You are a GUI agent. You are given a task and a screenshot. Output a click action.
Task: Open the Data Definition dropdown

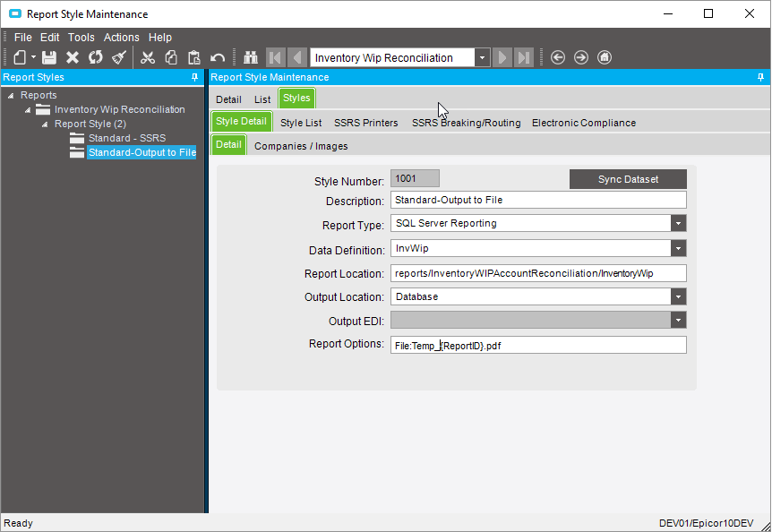679,248
